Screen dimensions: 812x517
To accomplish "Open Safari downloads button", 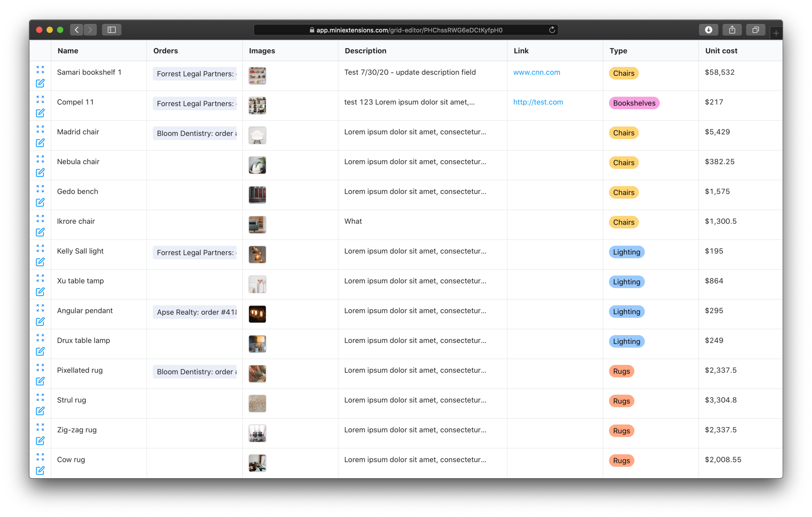I will [x=709, y=30].
